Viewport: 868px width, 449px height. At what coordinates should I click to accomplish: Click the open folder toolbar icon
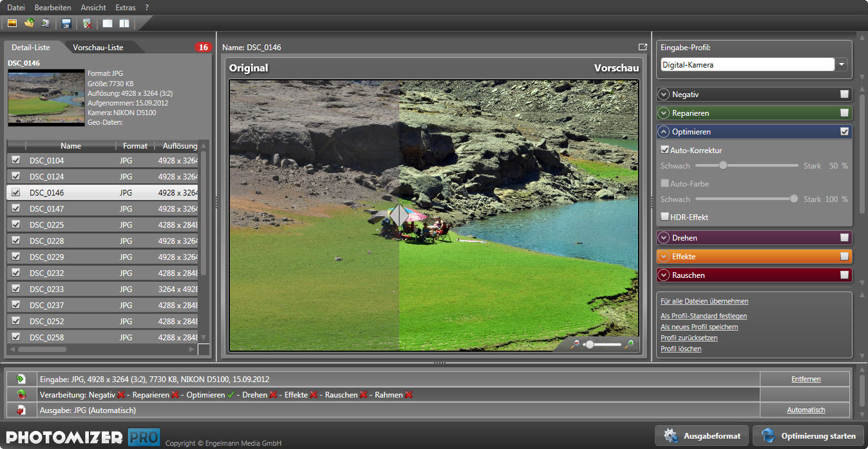coord(29,24)
